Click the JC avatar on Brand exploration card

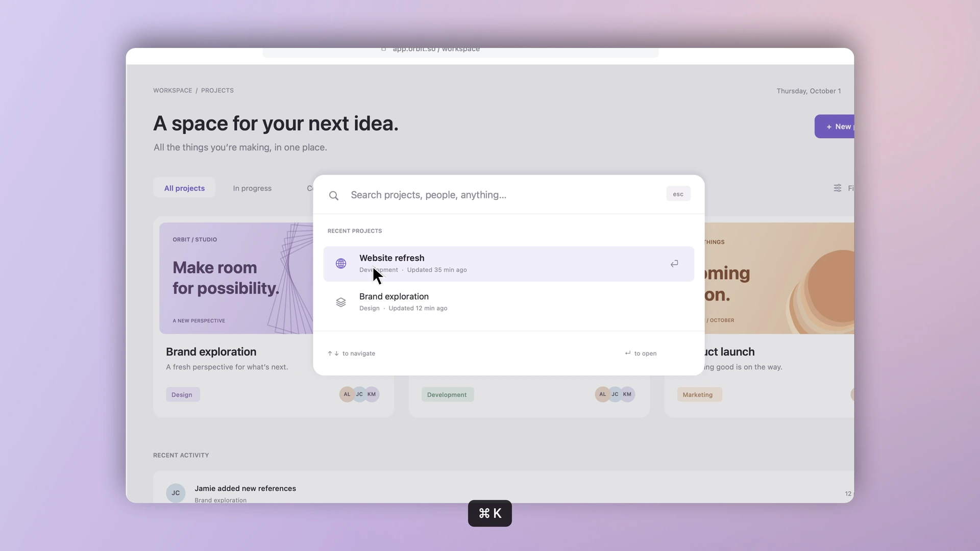pos(359,394)
